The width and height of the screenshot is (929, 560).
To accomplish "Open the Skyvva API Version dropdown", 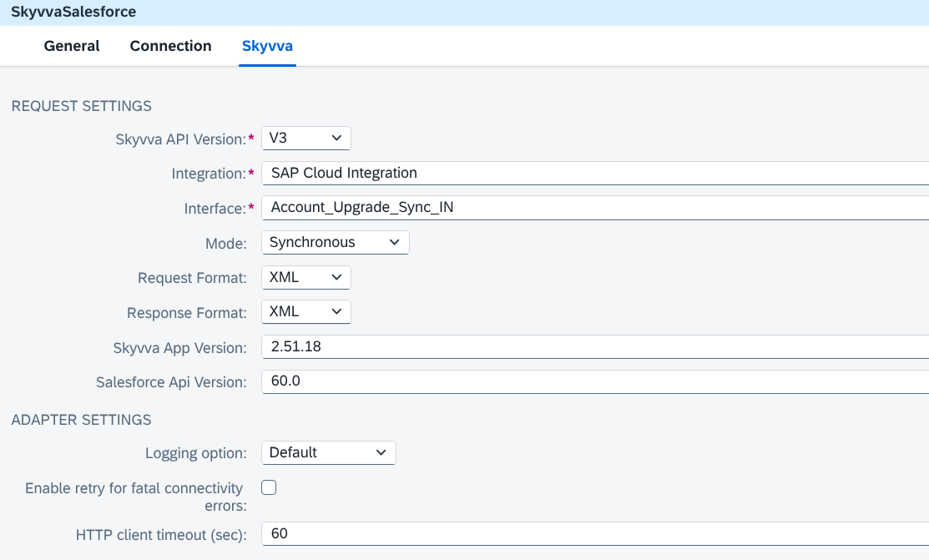I will pos(305,138).
